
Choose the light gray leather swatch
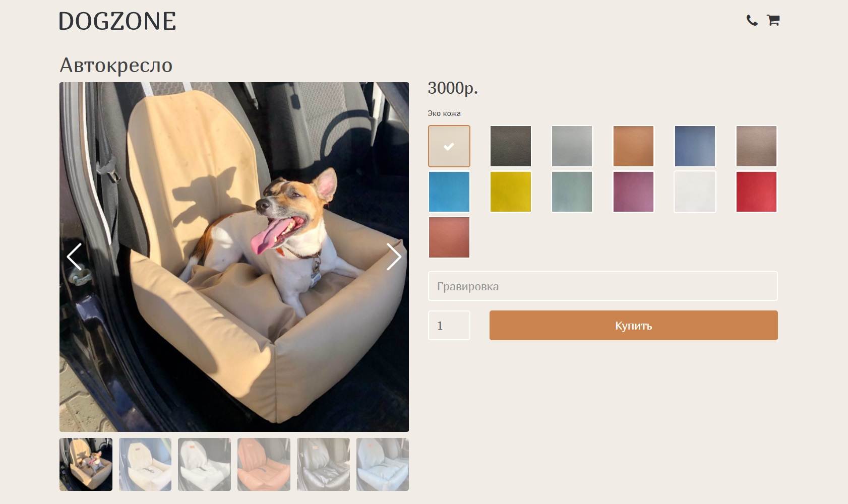click(572, 146)
